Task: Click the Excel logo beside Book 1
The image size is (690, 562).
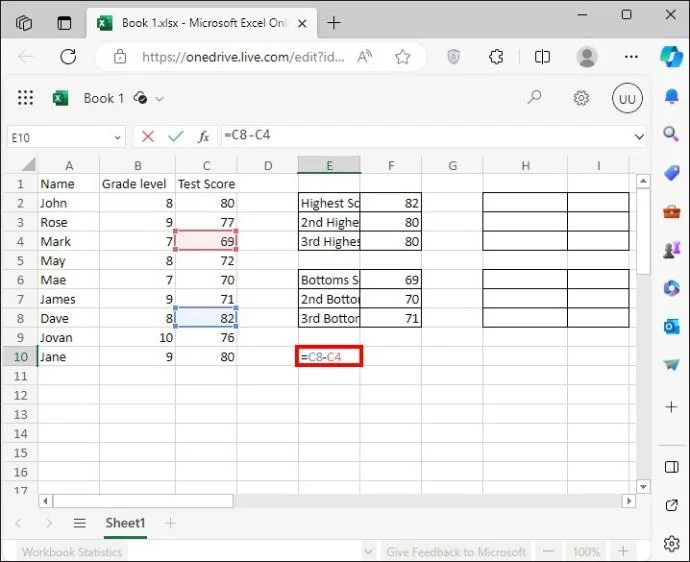Action: pyautogui.click(x=60, y=98)
